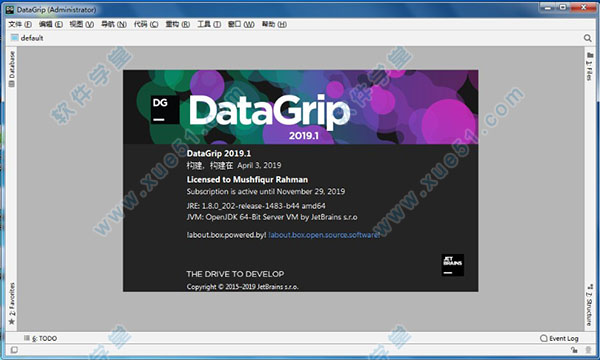This screenshot has height=360, width=600.
Task: Open the Database tool window tab
Action: pos(12,69)
